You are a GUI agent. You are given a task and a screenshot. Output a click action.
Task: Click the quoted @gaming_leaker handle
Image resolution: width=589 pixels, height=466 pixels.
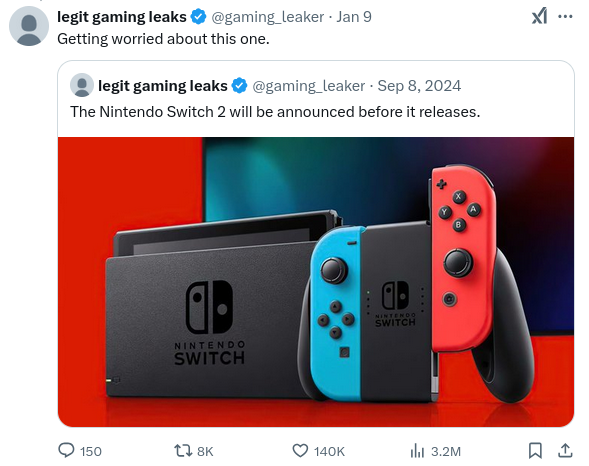[x=308, y=86]
